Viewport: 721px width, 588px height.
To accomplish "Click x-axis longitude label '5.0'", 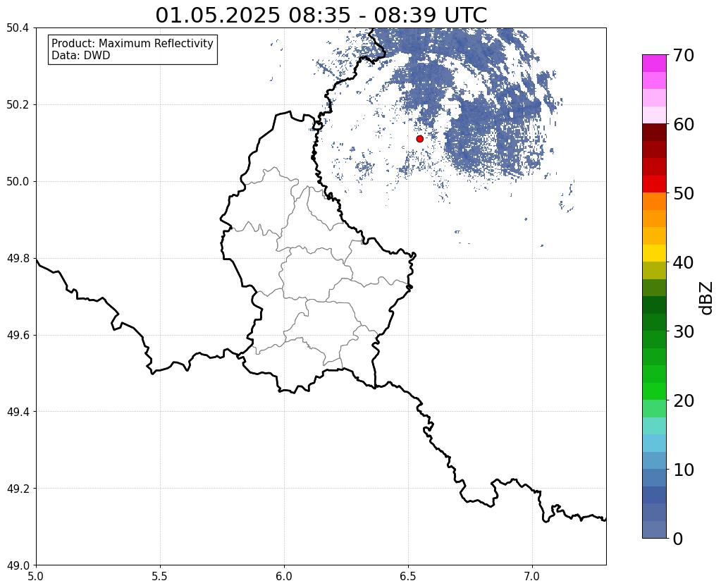I will point(36,576).
